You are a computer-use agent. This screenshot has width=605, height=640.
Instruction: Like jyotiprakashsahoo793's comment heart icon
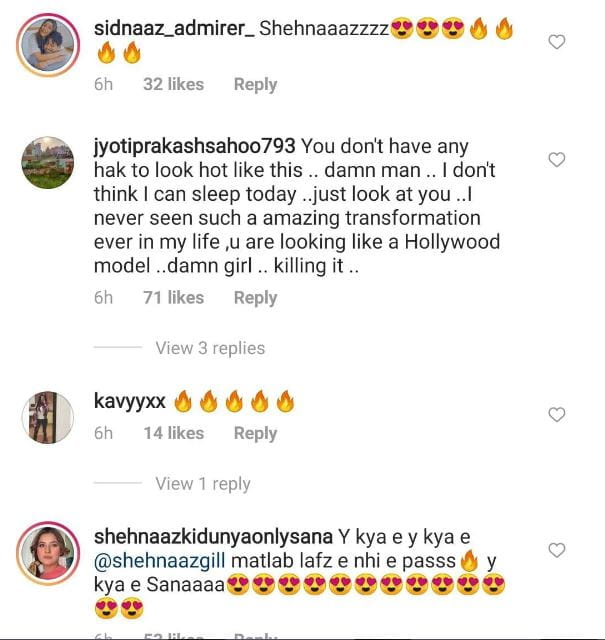pyautogui.click(x=556, y=159)
